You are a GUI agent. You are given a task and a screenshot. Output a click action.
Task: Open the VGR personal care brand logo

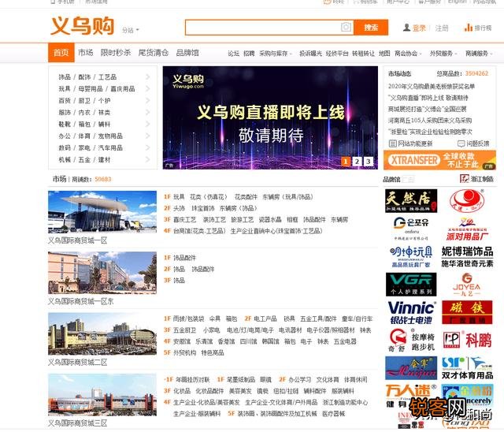(411, 285)
